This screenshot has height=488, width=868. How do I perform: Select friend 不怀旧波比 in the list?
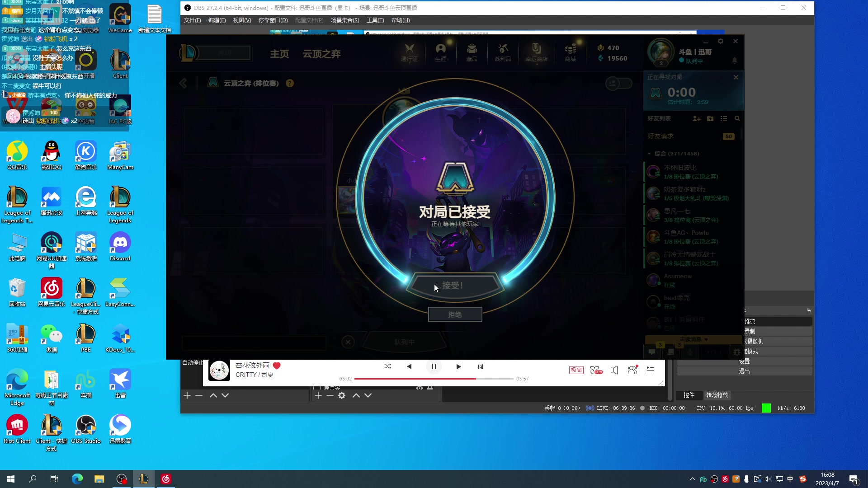tap(692, 172)
